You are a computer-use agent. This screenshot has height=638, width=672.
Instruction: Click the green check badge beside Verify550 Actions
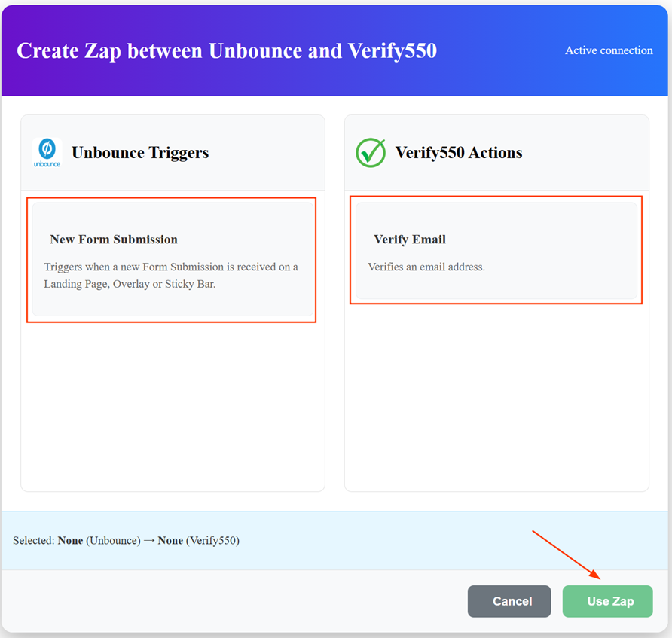tap(370, 152)
